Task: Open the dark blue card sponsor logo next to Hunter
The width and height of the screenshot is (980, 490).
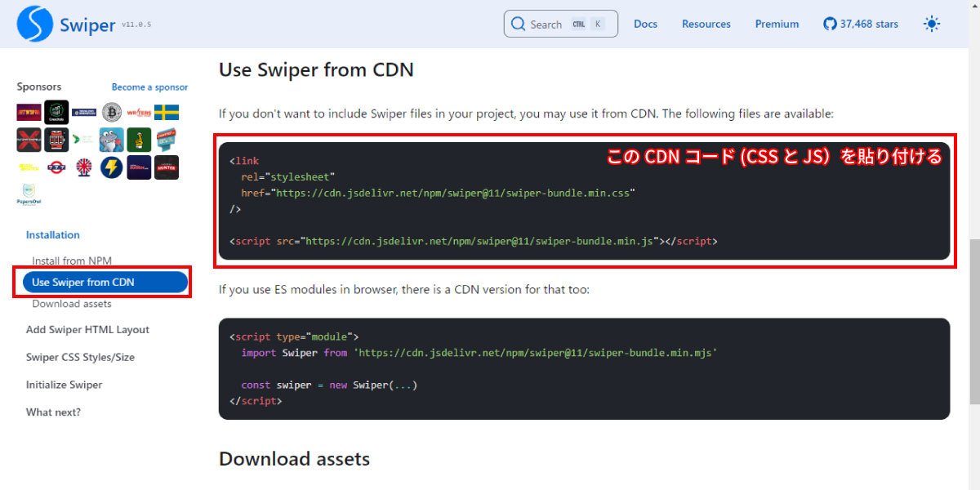Action: [x=139, y=167]
